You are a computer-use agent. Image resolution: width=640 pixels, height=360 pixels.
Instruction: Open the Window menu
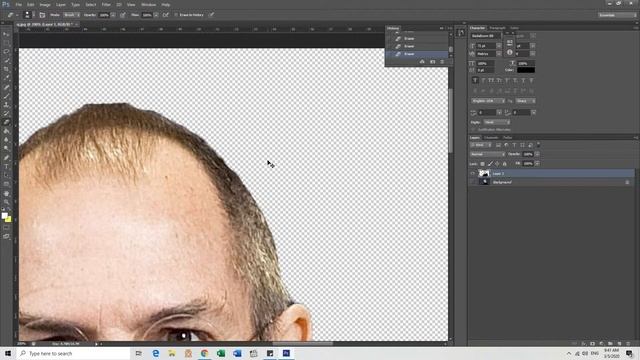[x=149, y=4]
